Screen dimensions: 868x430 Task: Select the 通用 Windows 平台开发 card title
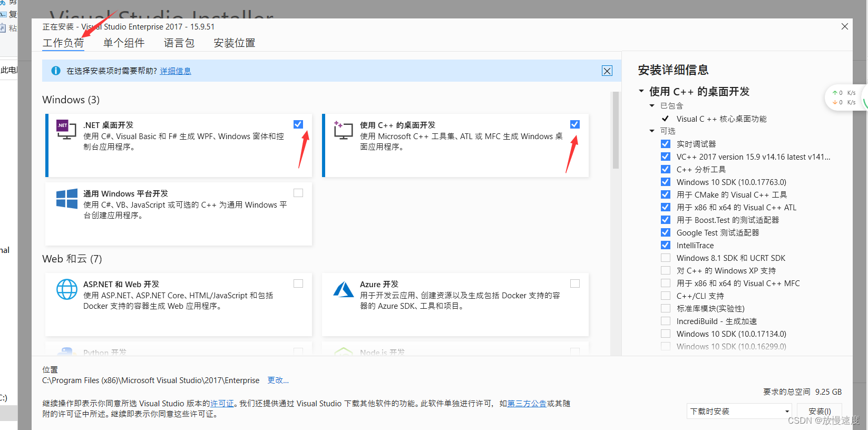click(x=126, y=193)
